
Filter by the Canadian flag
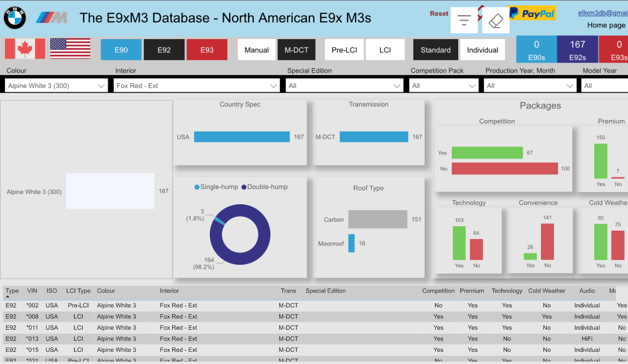pos(25,49)
